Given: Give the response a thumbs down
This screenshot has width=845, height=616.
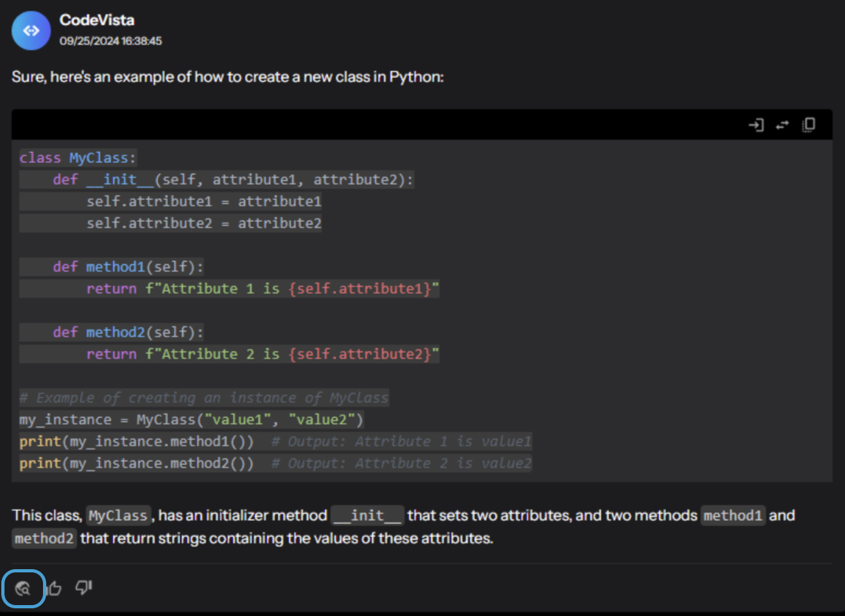Looking at the screenshot, I should click(84, 588).
